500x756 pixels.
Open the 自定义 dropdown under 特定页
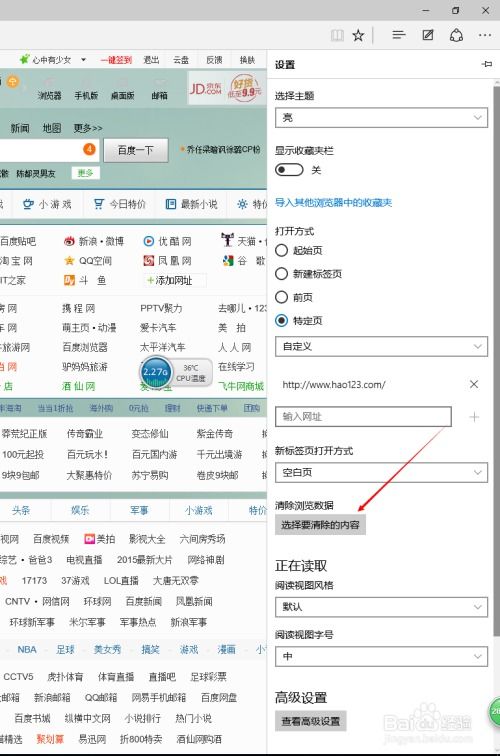pos(381,346)
